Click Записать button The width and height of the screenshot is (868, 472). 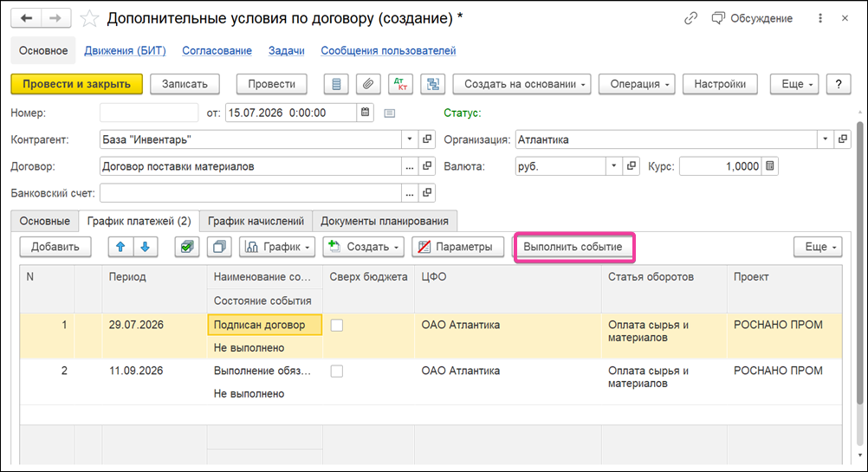185,84
